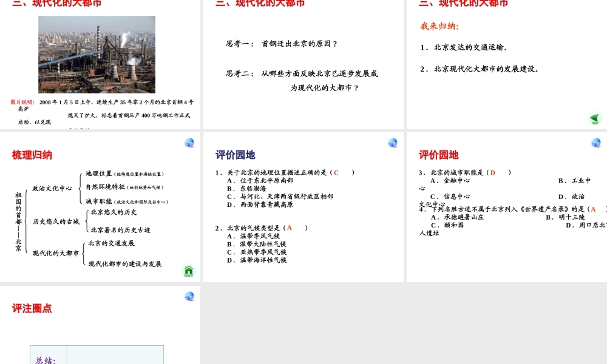Viewport: 607px width, 364px height.
Task: Click 思考二 question about 北京发展成现代化大都市
Action: click(302, 81)
